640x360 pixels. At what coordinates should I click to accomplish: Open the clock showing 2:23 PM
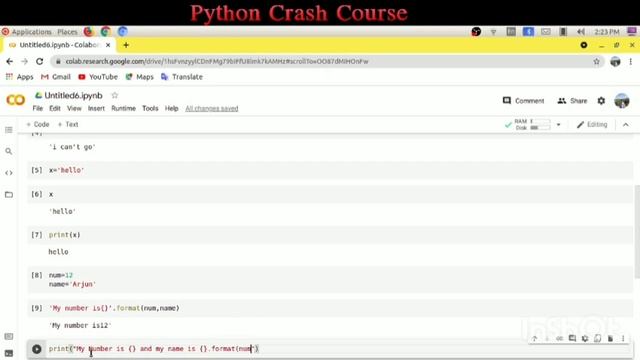[607, 32]
